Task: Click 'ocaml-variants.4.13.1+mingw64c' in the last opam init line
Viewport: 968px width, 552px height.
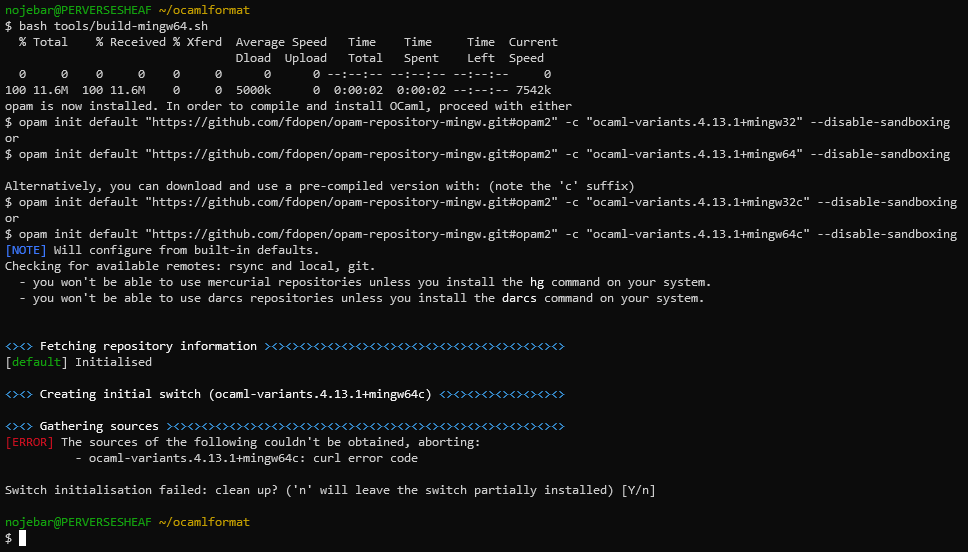Action: pyautogui.click(x=698, y=234)
